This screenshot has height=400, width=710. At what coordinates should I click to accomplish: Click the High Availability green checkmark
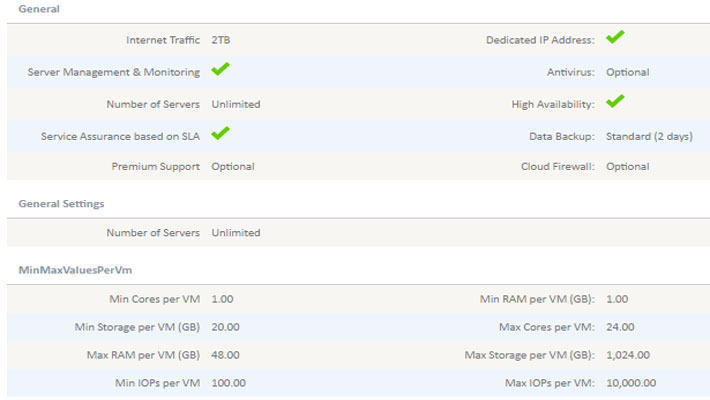point(615,101)
